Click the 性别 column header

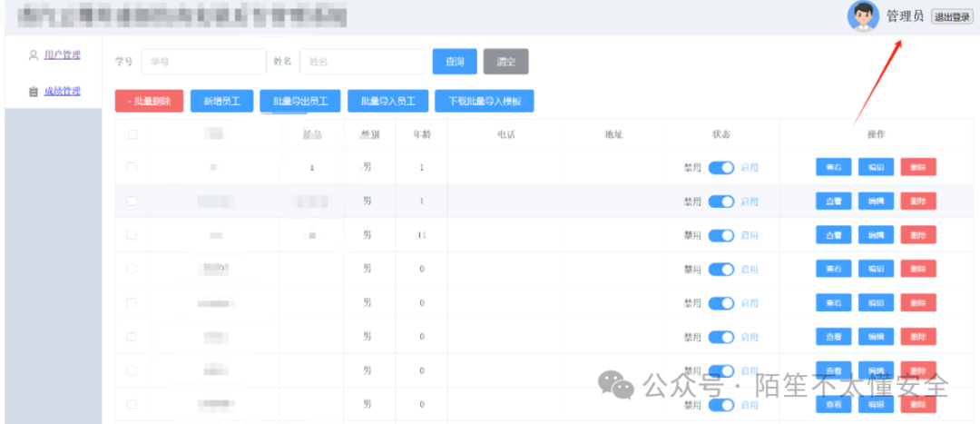(x=370, y=134)
